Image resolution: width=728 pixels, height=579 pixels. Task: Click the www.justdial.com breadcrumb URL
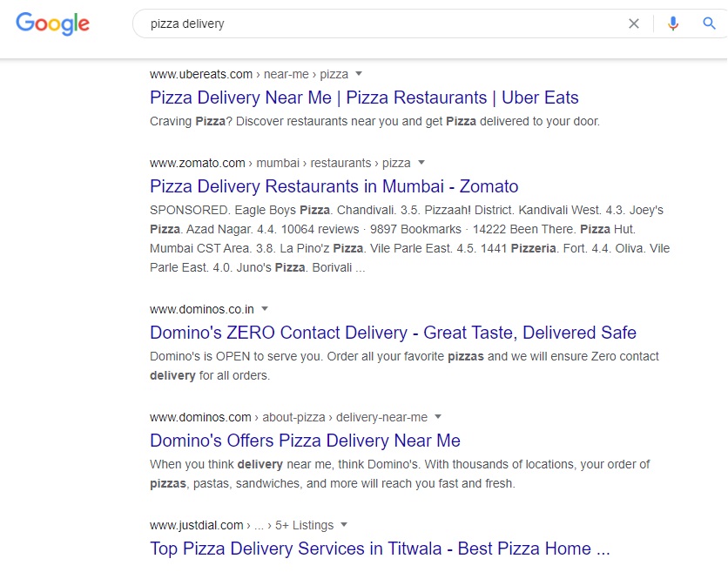(197, 525)
